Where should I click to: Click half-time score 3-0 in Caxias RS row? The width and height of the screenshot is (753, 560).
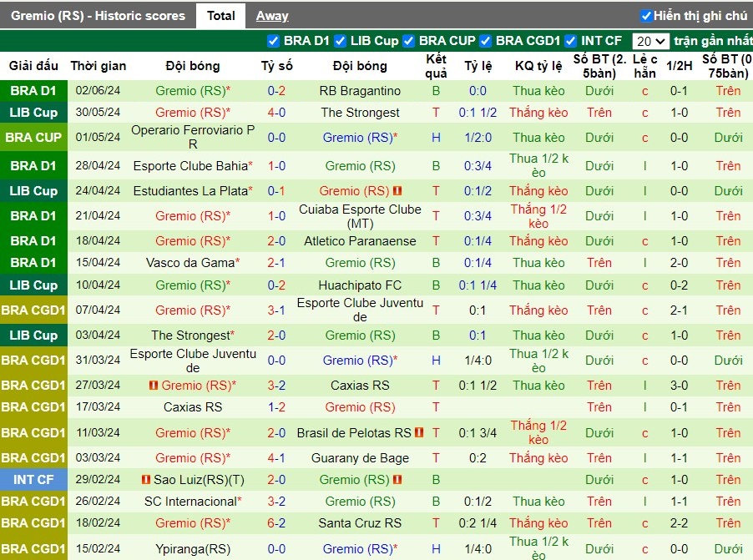click(x=679, y=386)
